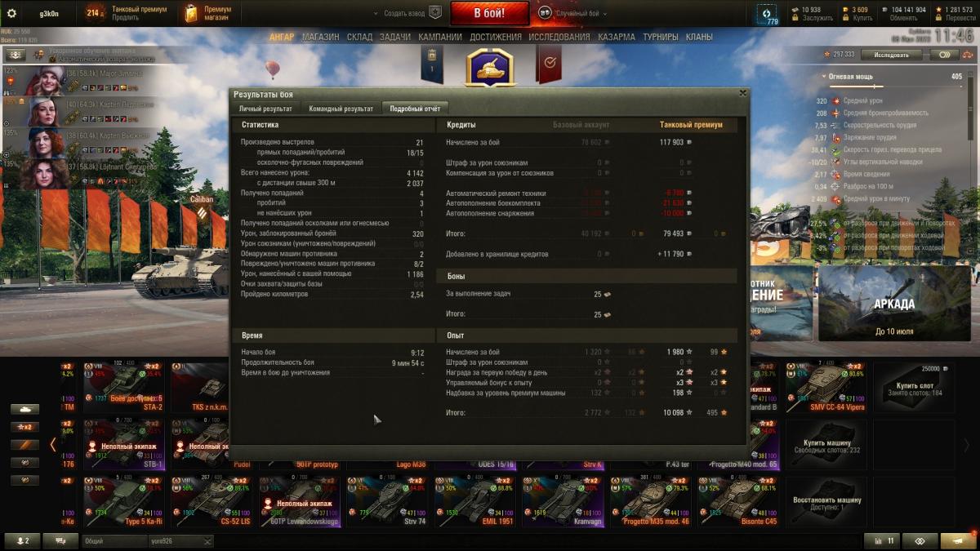
Task: Open the КАМПАНИИ menu
Action: click(440, 37)
